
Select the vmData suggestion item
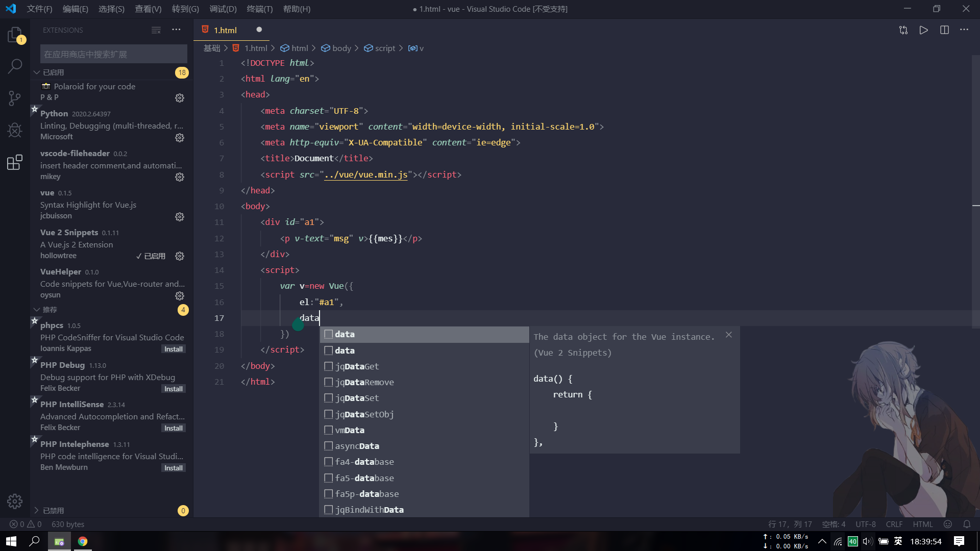pos(350,430)
